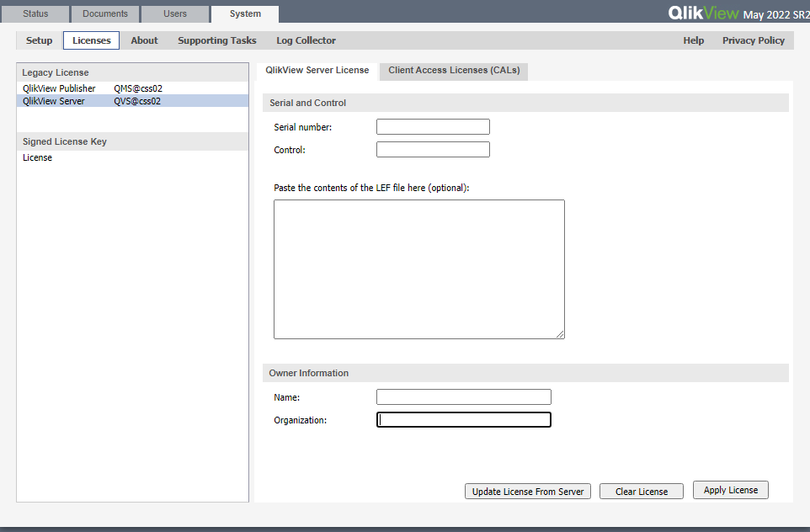
Task: Switch to Client Access Licenses (CALs) tab
Action: [x=454, y=70]
